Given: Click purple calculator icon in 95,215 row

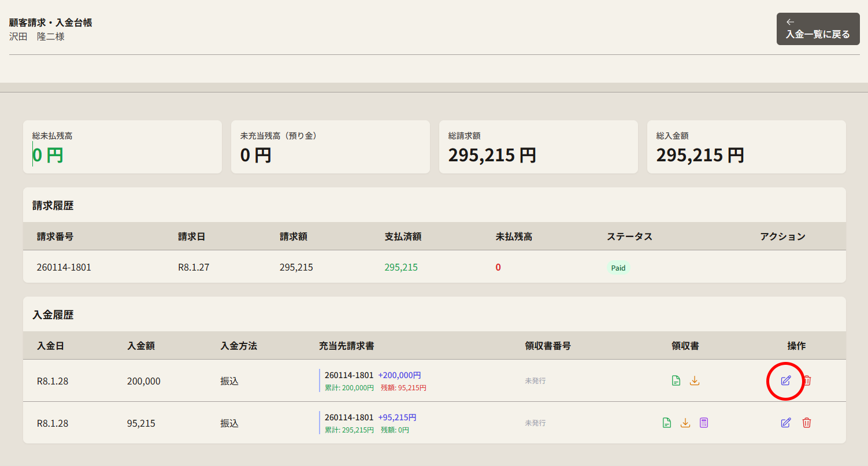Looking at the screenshot, I should coord(703,423).
